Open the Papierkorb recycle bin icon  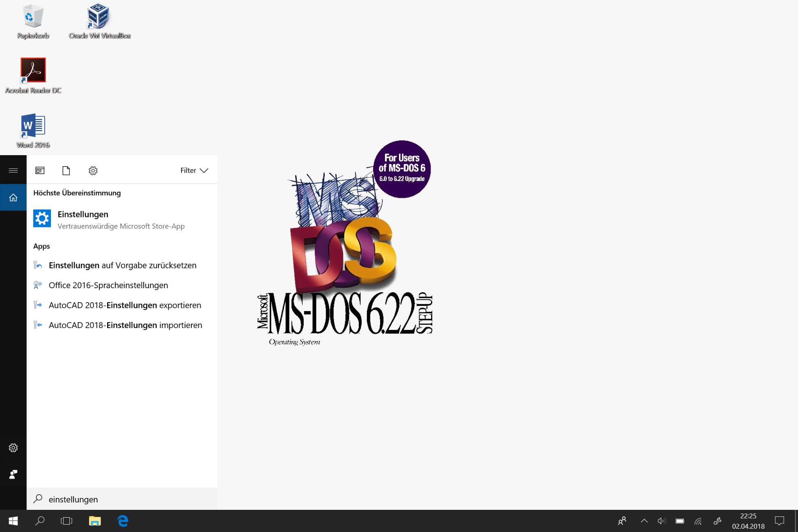33,21
